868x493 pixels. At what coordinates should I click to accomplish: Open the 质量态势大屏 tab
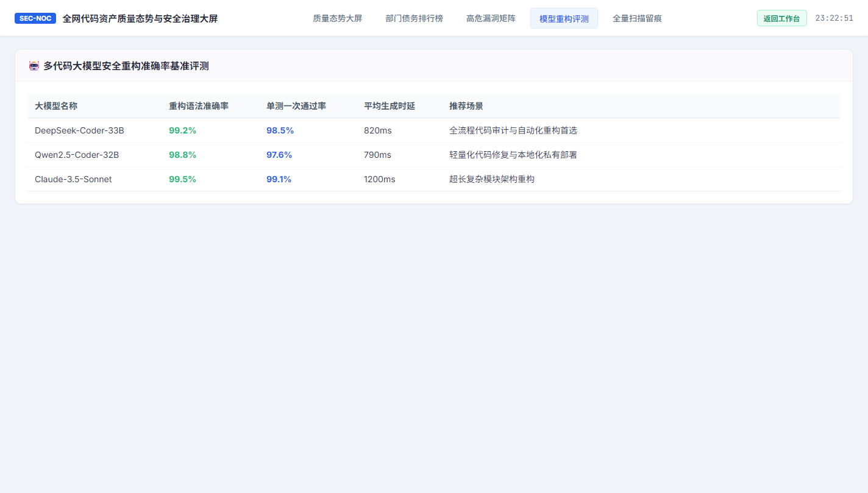coord(337,18)
